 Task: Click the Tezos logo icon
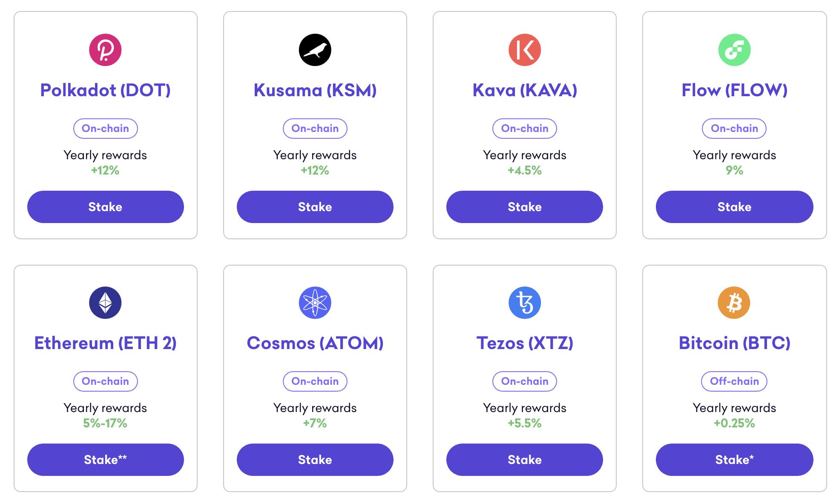click(524, 302)
